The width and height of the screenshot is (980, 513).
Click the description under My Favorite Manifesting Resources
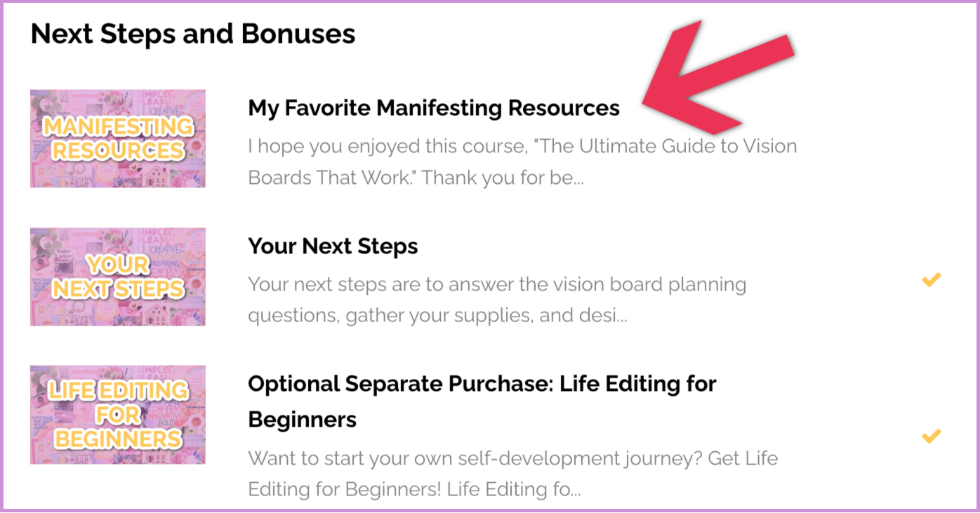point(522,161)
